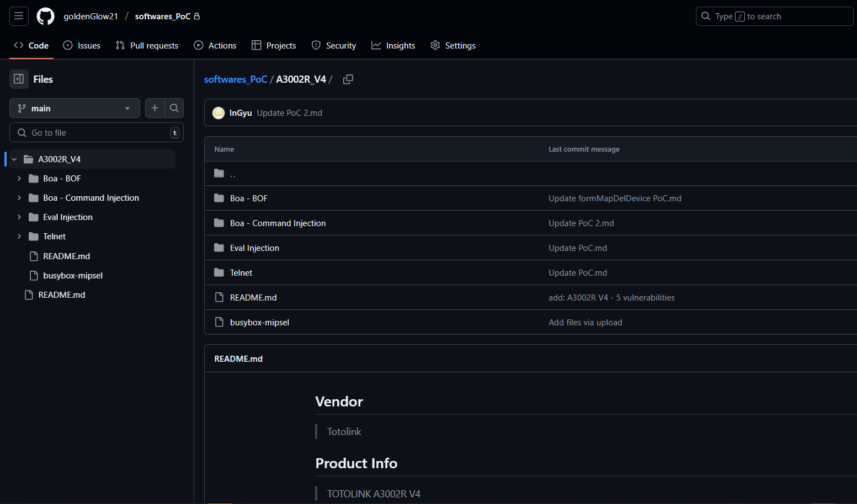Go to parent directory .. row

click(233, 174)
